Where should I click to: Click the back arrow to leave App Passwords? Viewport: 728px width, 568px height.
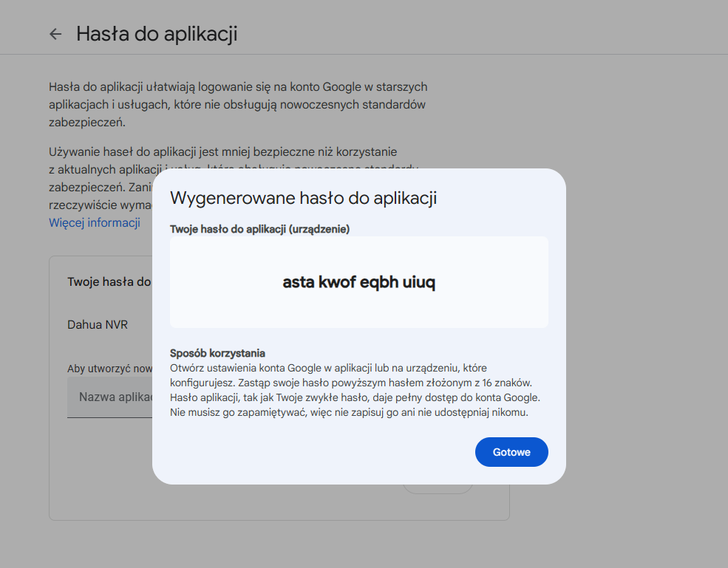[55, 33]
